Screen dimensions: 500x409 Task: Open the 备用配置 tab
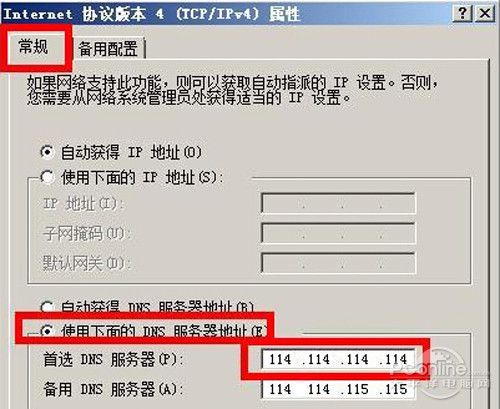point(108,49)
